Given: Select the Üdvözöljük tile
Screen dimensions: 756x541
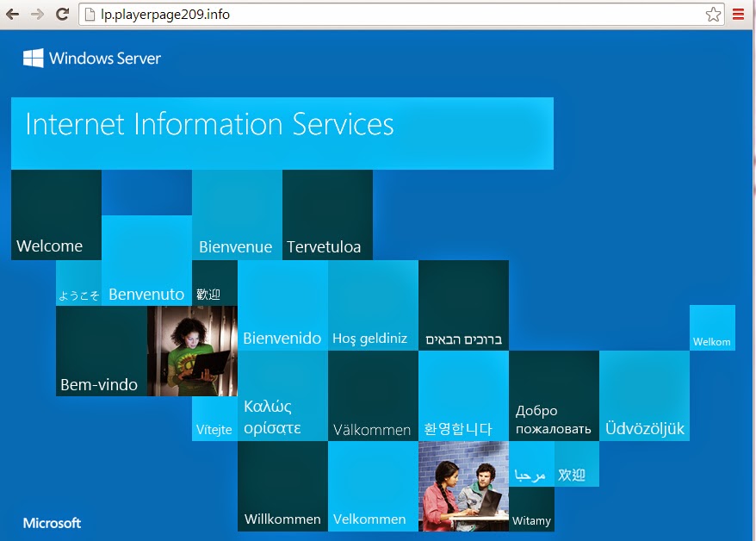Looking at the screenshot, I should tap(644, 396).
